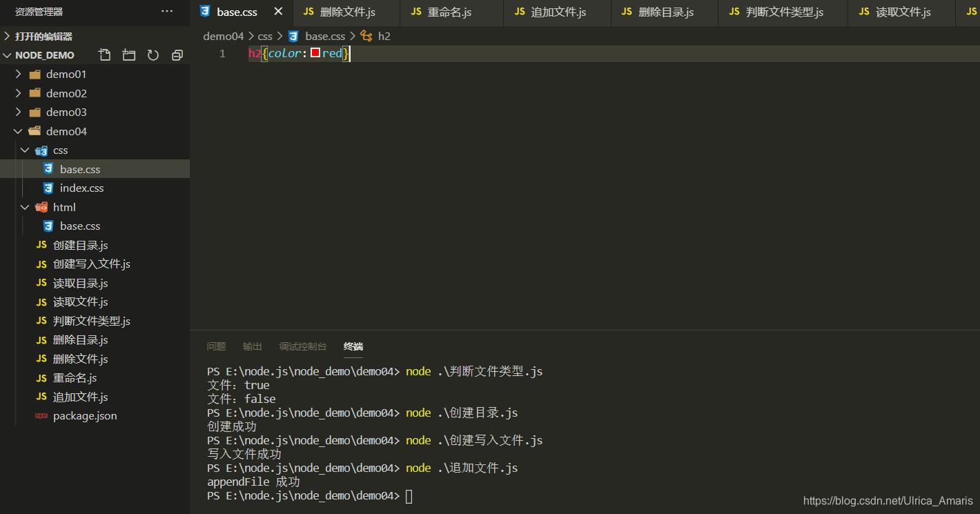The height and width of the screenshot is (514, 980).
Task: Close the base.css editor tab
Action: pos(278,12)
